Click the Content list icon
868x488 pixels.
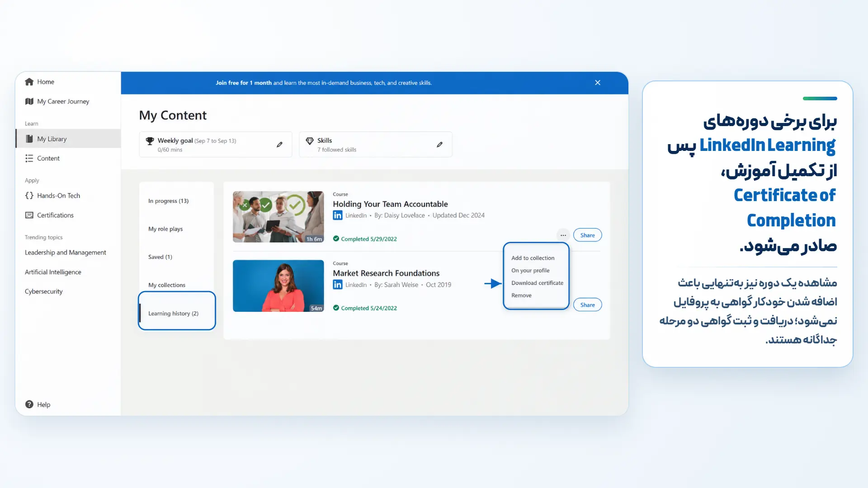[x=29, y=158]
